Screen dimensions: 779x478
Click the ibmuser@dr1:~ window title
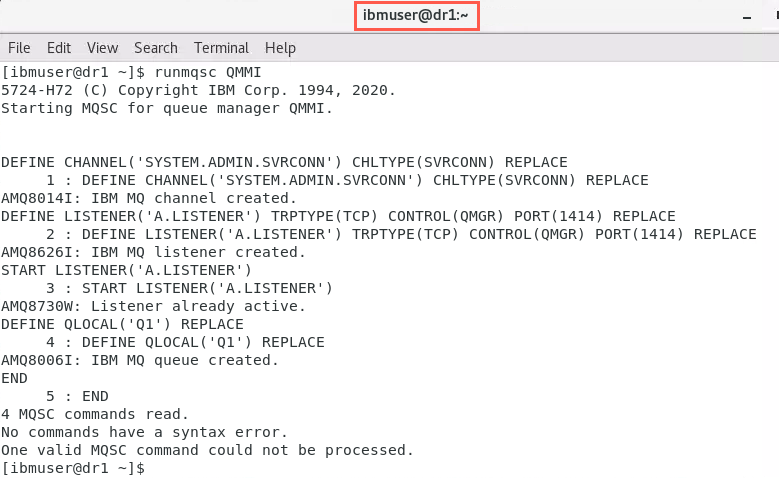(416, 15)
